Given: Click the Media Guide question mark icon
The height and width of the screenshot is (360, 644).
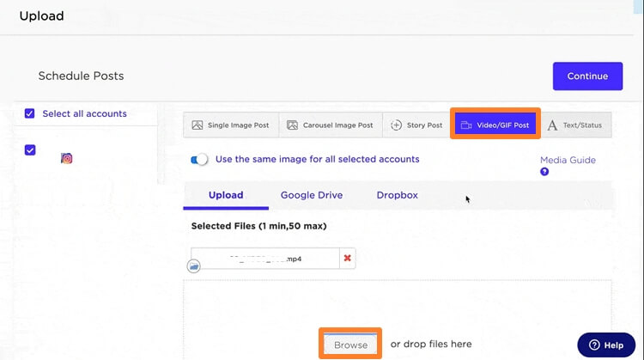Looking at the screenshot, I should tap(544, 172).
